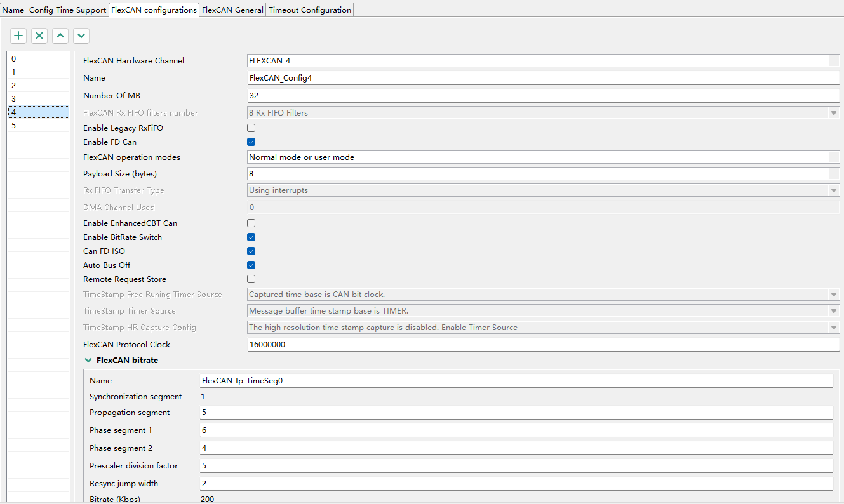Switch to the Config Time Support tab
This screenshot has width=844, height=504.
67,10
